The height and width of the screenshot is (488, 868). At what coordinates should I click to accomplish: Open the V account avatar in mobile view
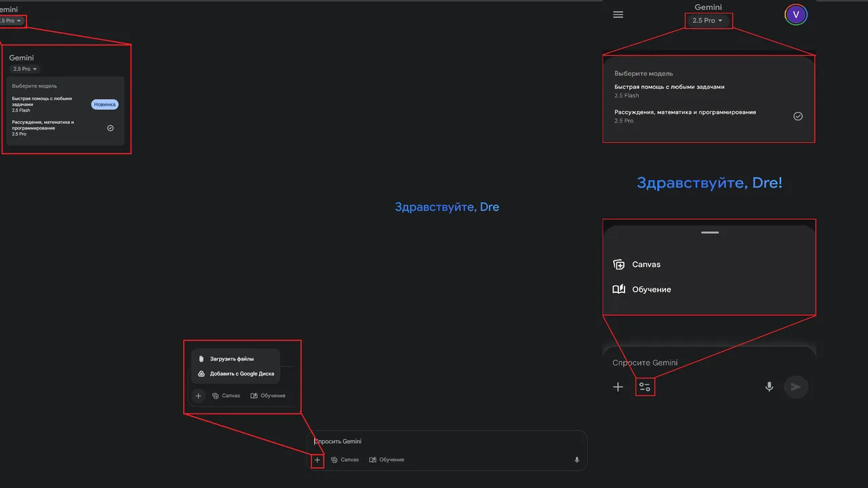tap(796, 14)
